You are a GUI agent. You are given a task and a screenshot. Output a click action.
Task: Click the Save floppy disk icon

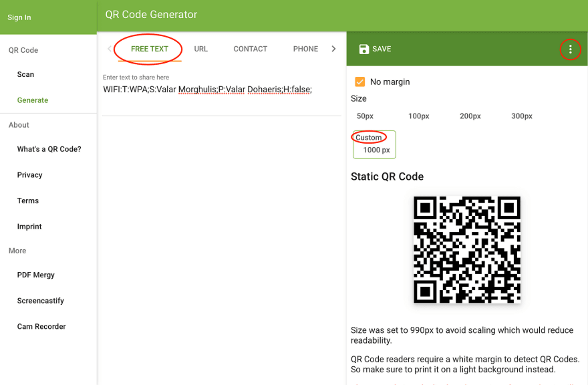(363, 49)
